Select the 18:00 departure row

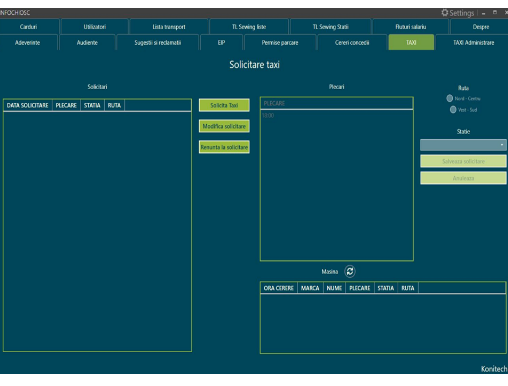click(337, 116)
